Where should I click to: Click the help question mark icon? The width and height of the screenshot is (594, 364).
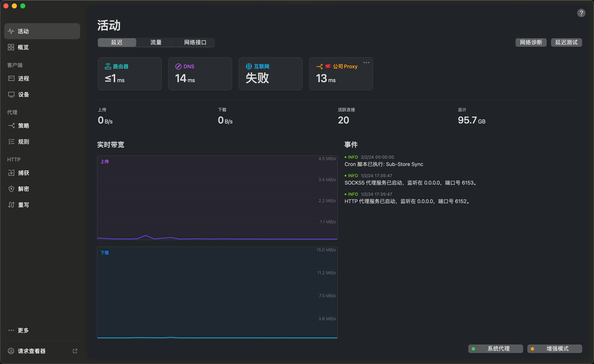[x=581, y=13]
